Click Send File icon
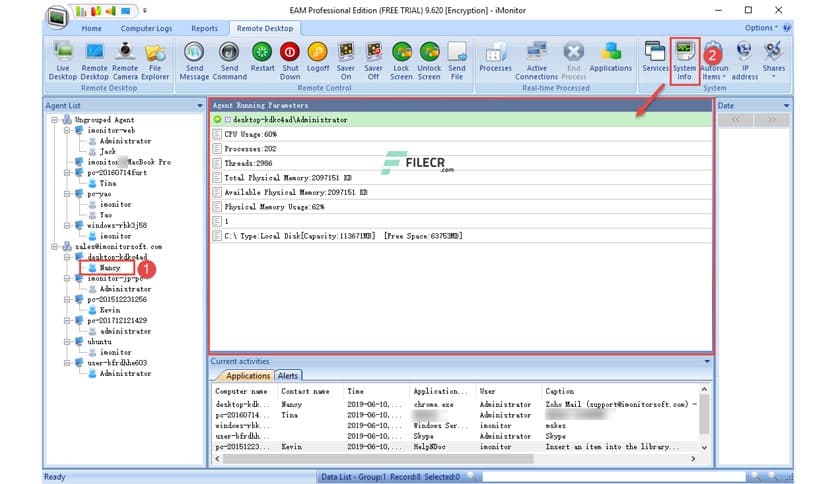Viewport: 836px width, 484px height. (457, 61)
